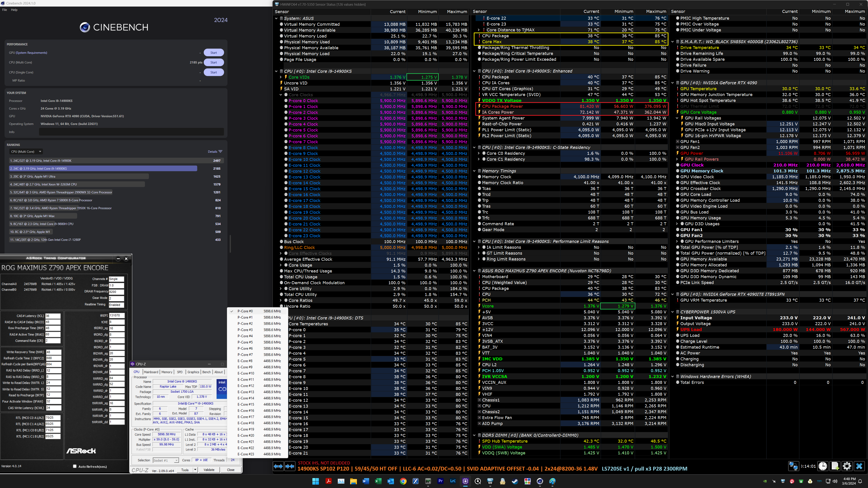Collapse GPU Rail Voltages tree

(677, 118)
